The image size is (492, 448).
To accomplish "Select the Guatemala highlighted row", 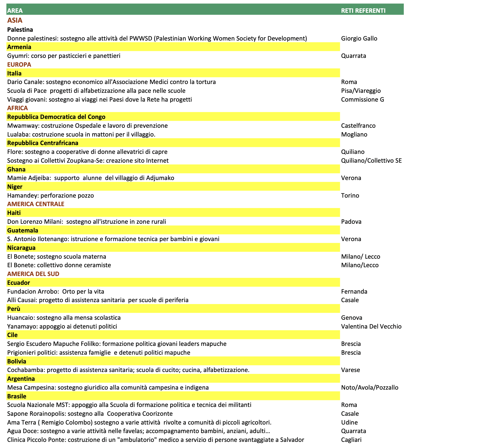I will [x=173, y=230].
